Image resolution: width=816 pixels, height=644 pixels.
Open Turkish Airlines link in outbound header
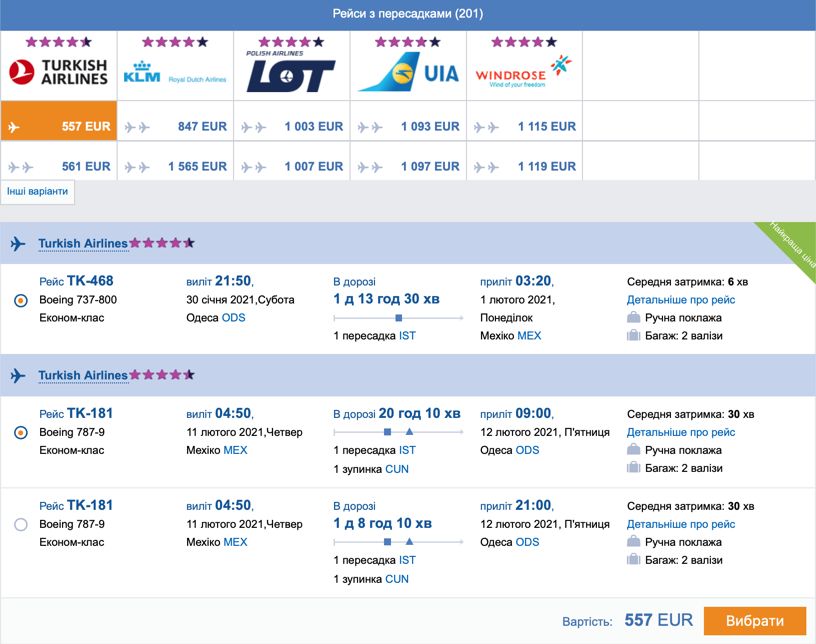[x=83, y=243]
